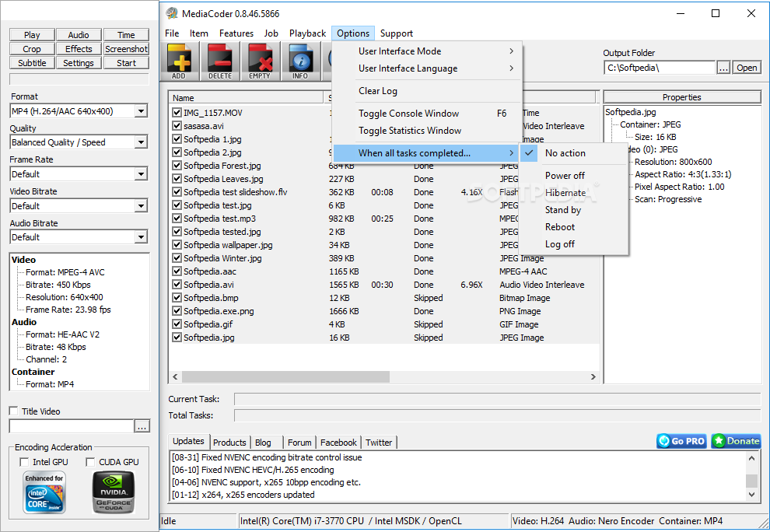Viewport: 770px width, 532px height.
Task: Expand User Interface Language submenu
Action: click(x=427, y=68)
